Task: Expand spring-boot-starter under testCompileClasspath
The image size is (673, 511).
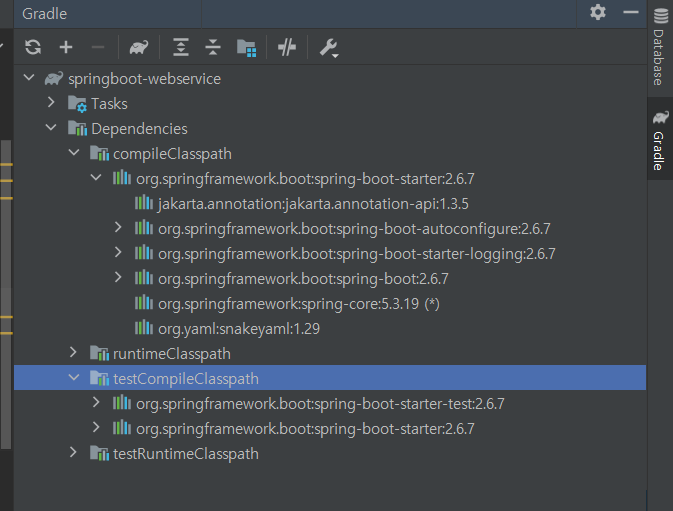Action: pos(96,427)
